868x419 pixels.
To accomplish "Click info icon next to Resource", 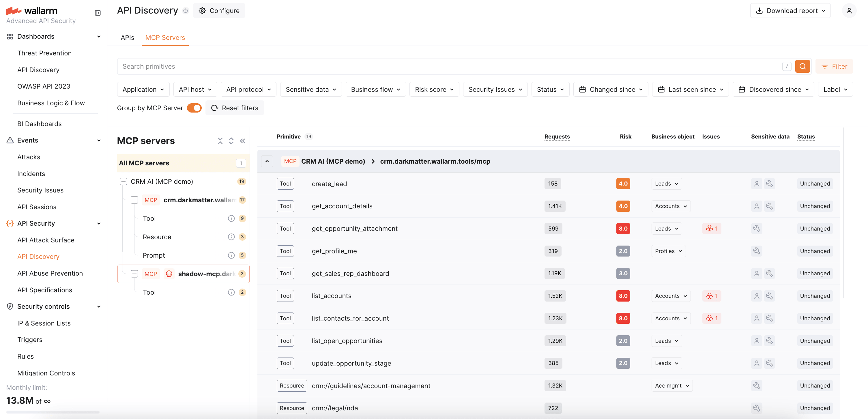I will (x=231, y=237).
